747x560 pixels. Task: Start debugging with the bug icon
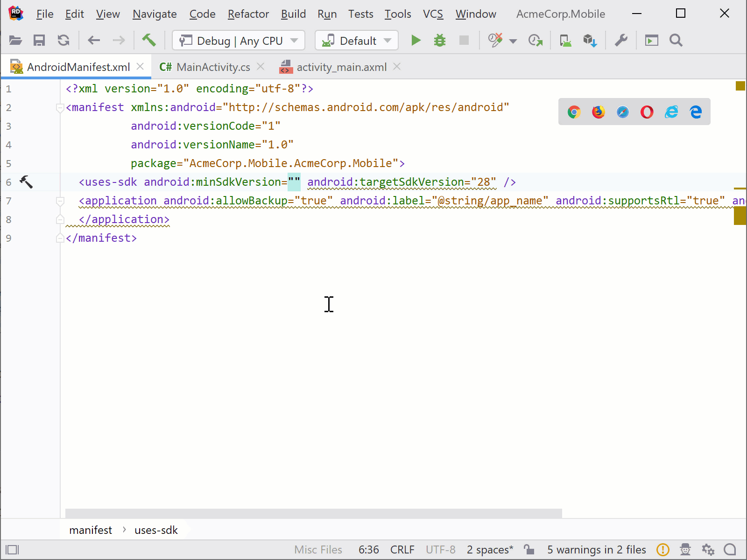[x=439, y=41]
